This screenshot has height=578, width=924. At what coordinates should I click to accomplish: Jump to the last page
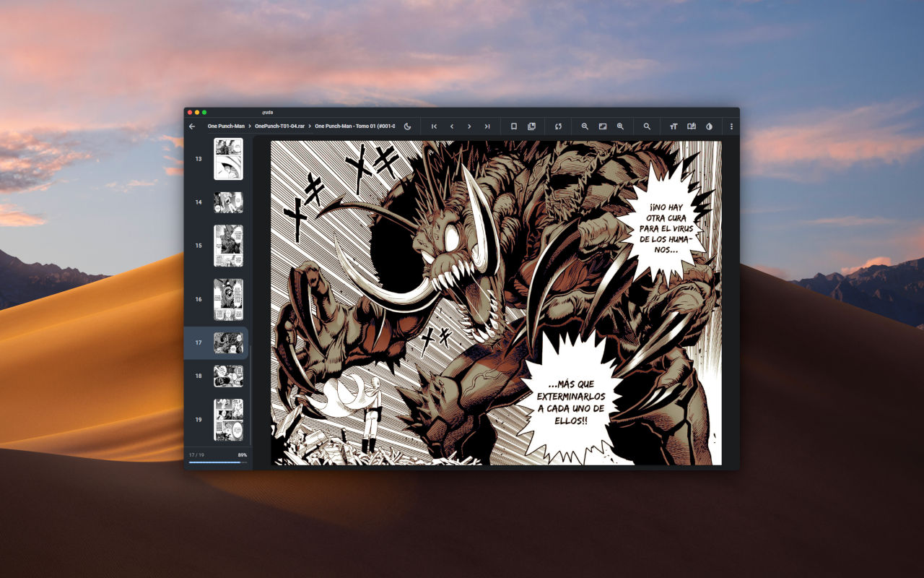487,126
